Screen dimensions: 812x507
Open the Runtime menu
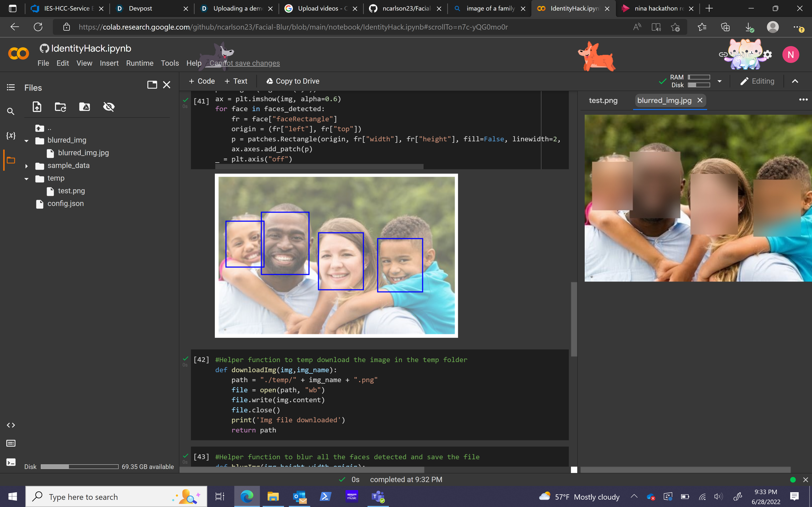point(140,63)
